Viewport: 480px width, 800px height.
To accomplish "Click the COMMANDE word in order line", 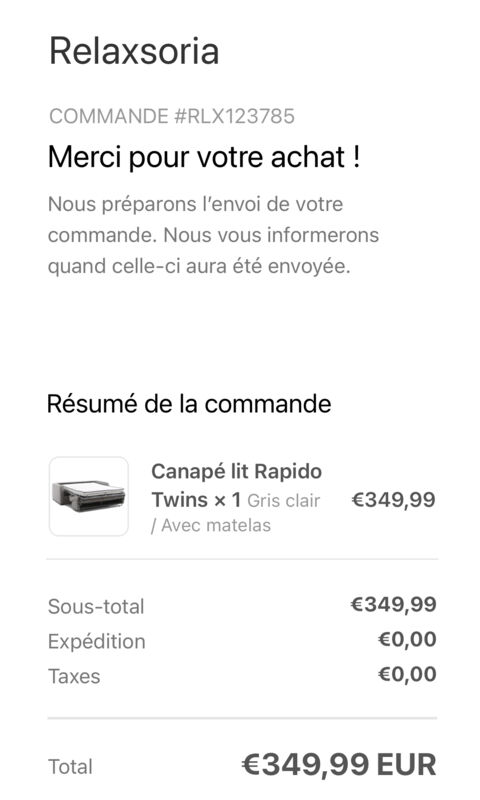I will (109, 116).
